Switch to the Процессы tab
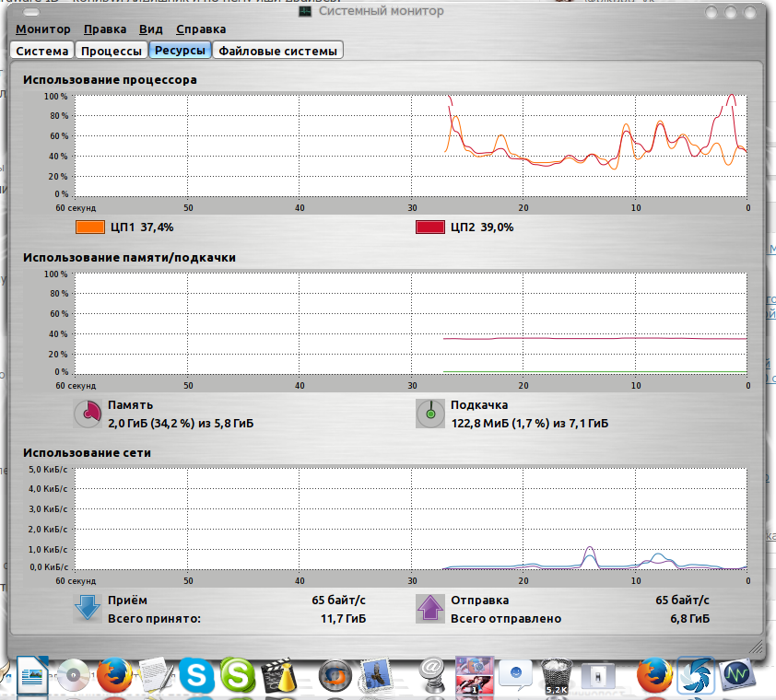The image size is (776, 700). click(111, 51)
